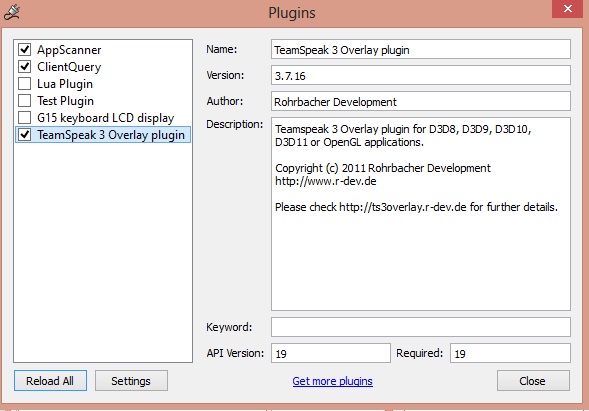
Task: Focus the empty Keyword field
Action: [421, 327]
